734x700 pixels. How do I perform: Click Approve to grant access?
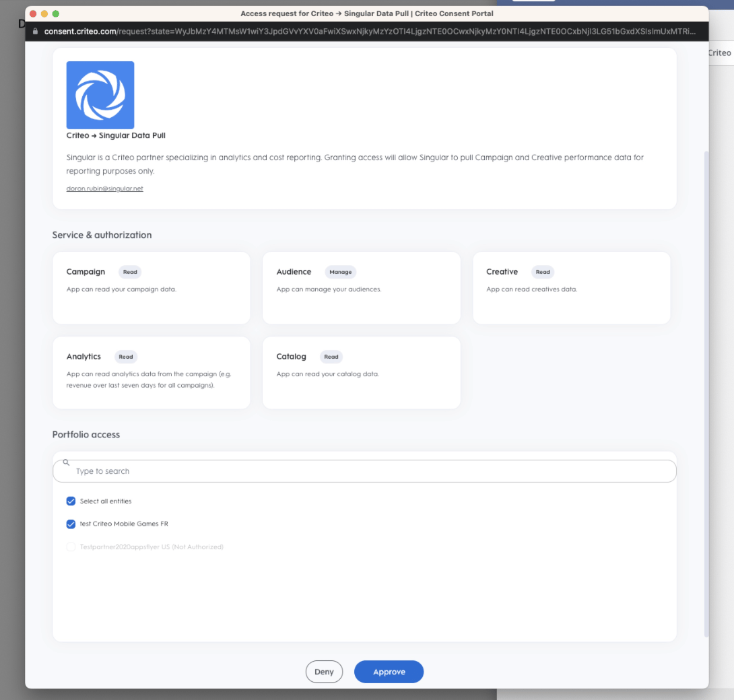(389, 672)
